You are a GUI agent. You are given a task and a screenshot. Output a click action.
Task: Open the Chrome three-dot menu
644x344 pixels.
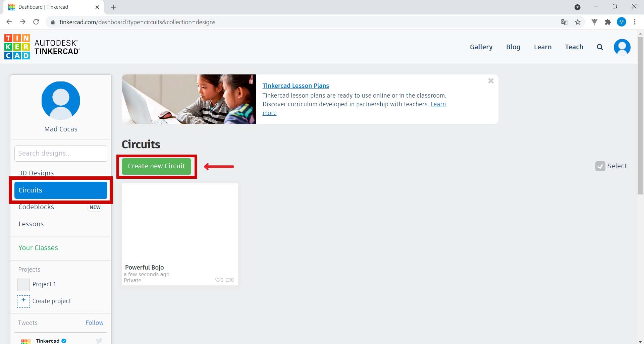tap(635, 22)
